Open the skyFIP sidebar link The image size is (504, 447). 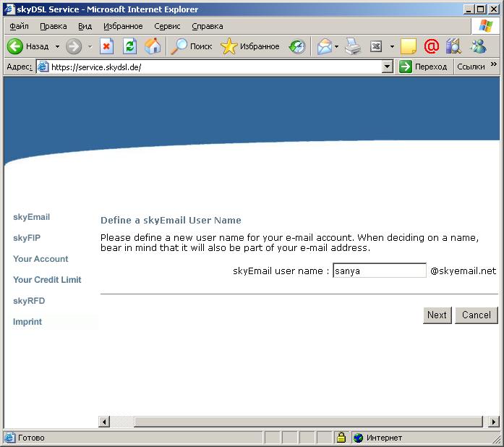point(27,238)
